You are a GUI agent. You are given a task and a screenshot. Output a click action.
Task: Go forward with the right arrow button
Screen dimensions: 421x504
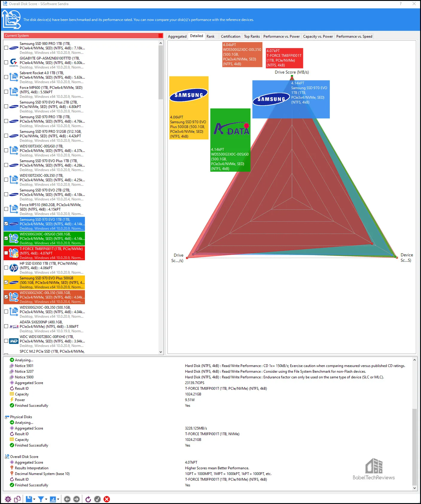[77, 499]
